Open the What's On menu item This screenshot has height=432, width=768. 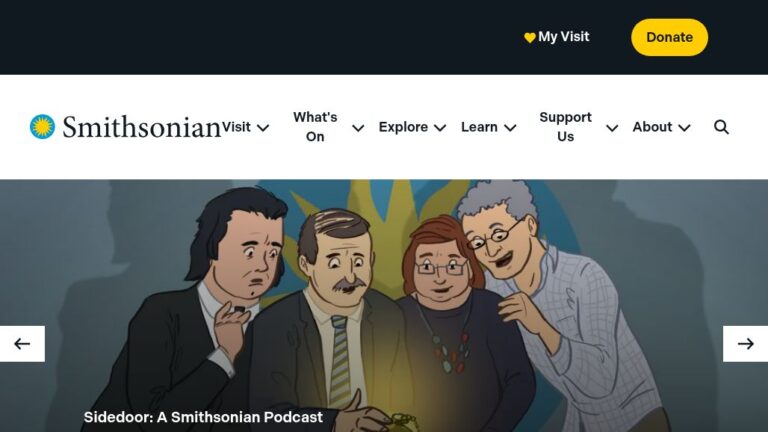[315, 127]
